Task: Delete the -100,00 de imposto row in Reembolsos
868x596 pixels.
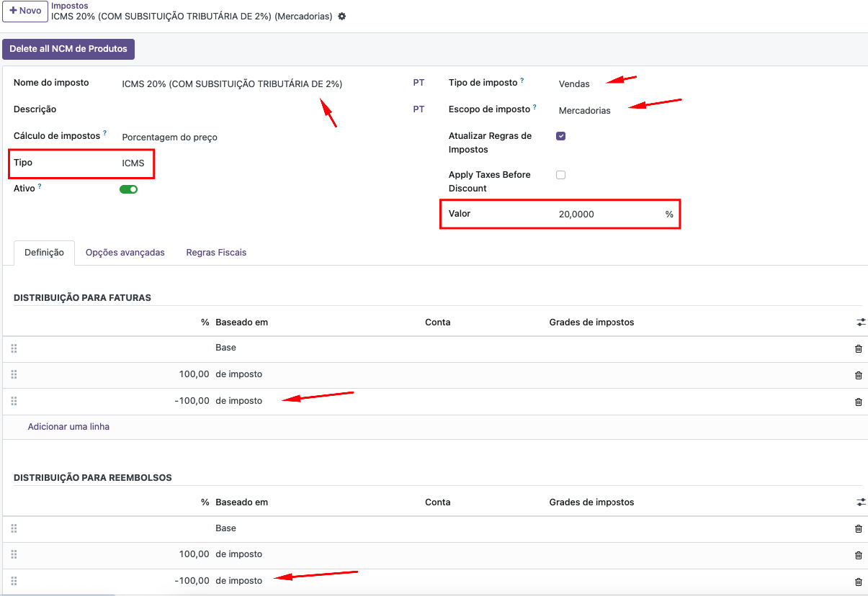Action: pyautogui.click(x=858, y=582)
